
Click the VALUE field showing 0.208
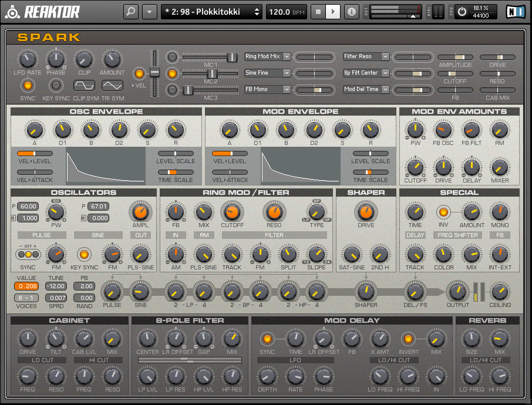point(26,286)
